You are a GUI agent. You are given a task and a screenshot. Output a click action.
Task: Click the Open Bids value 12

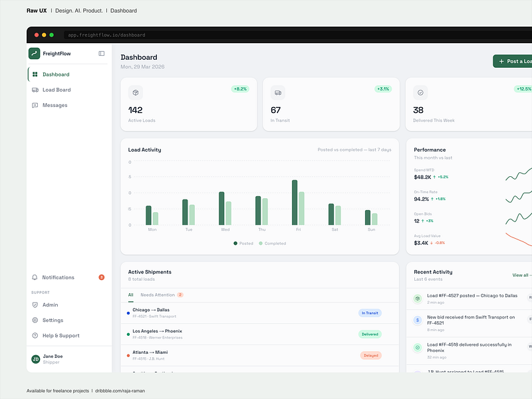point(417,221)
